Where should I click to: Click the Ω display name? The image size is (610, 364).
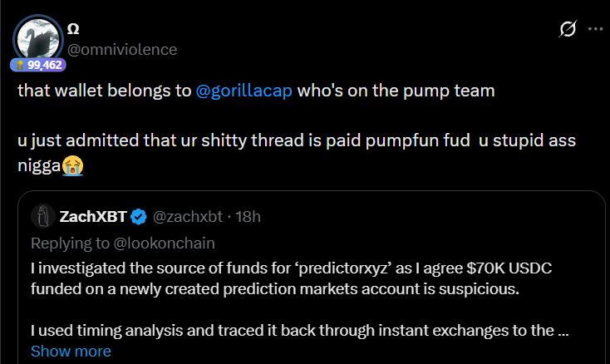tap(73, 29)
